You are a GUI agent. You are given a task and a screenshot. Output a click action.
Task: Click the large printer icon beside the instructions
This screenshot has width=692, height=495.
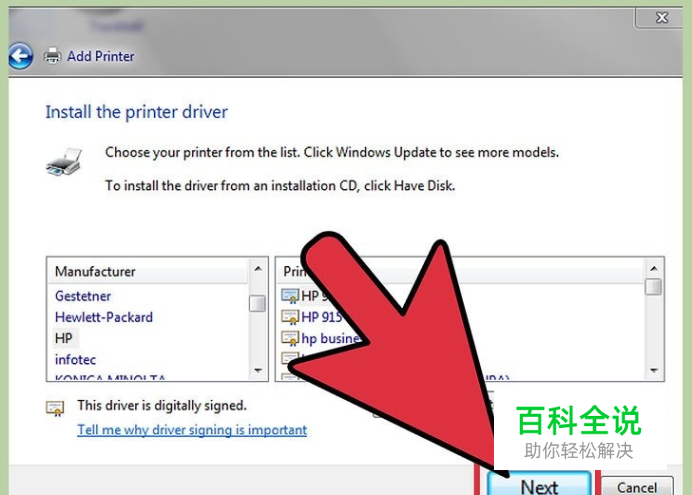64,162
